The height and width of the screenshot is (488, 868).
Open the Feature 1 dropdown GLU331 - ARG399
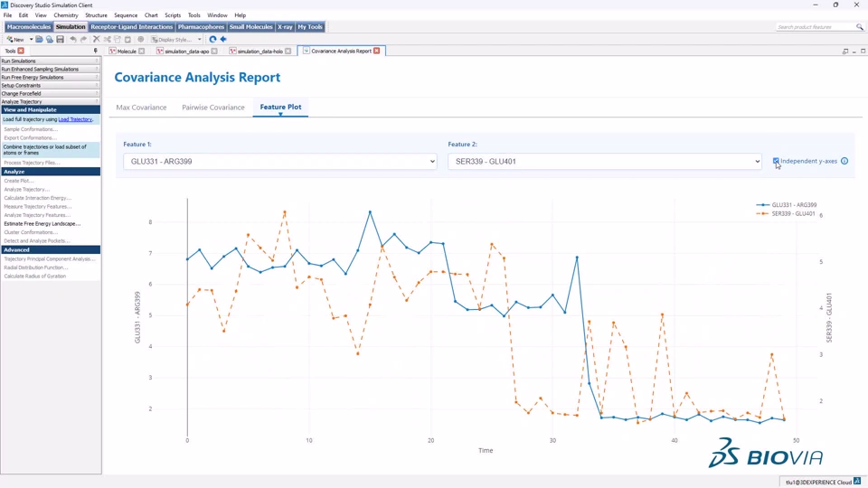pyautogui.click(x=280, y=162)
